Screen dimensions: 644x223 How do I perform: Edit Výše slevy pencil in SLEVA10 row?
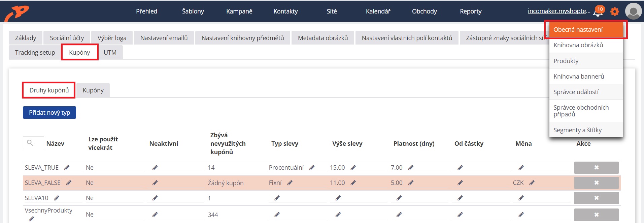pyautogui.click(x=338, y=198)
